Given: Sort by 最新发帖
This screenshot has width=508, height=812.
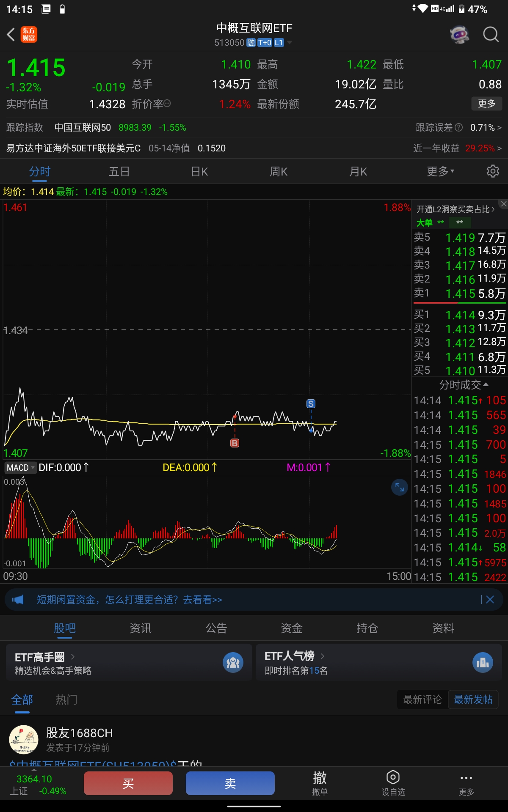Looking at the screenshot, I should click(473, 700).
